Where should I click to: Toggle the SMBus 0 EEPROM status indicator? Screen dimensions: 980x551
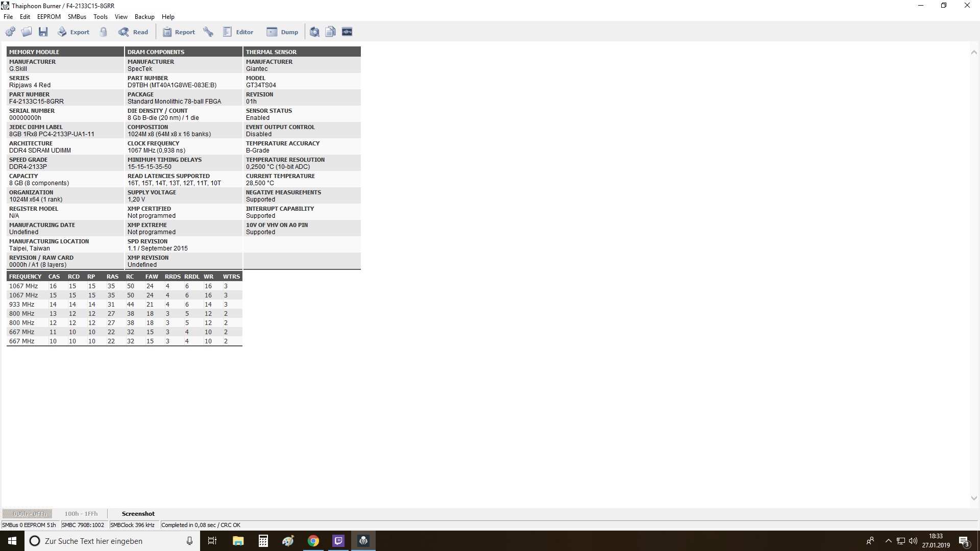pyautogui.click(x=25, y=524)
